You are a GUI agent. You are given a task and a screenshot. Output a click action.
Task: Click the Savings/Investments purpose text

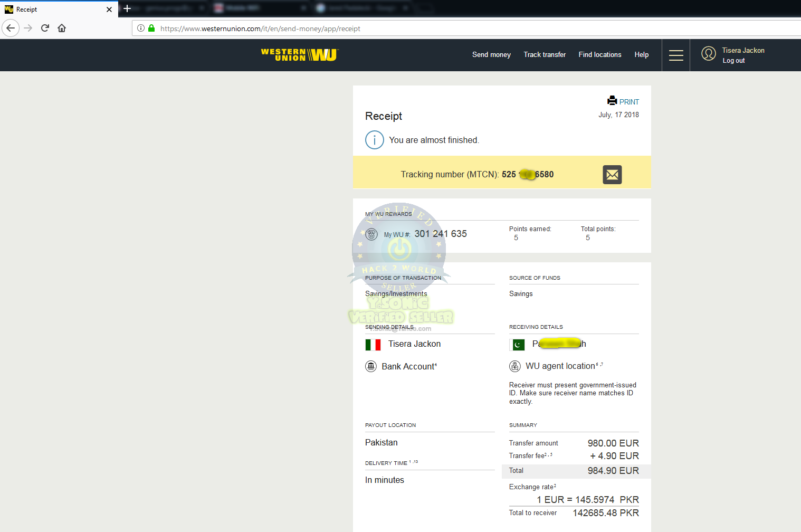tap(396, 294)
